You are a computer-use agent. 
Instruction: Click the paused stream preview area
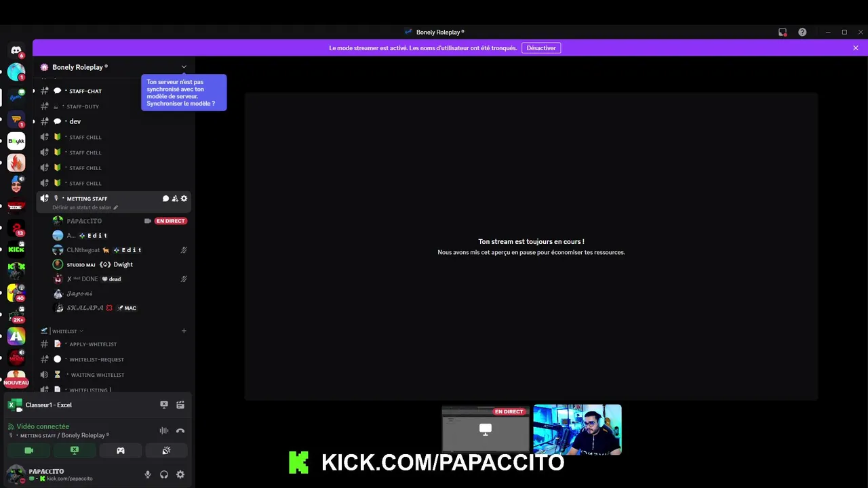(531, 247)
